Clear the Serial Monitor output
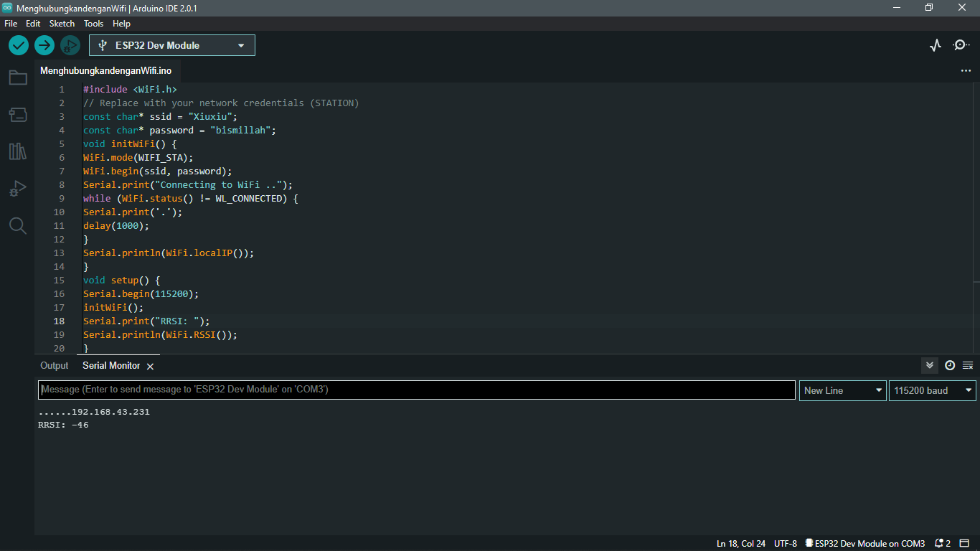 pos(966,365)
